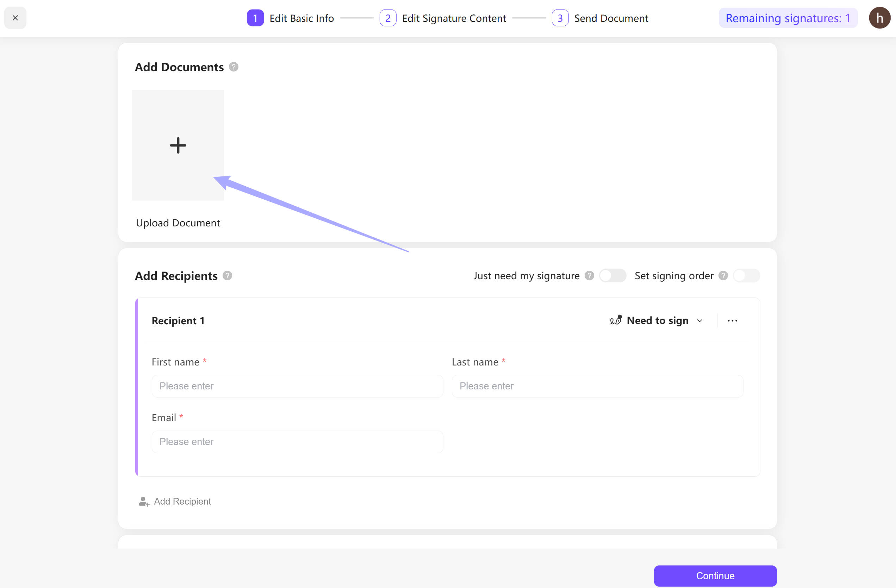Click the Recipient 1 heading
The image size is (896, 588).
coord(178,321)
